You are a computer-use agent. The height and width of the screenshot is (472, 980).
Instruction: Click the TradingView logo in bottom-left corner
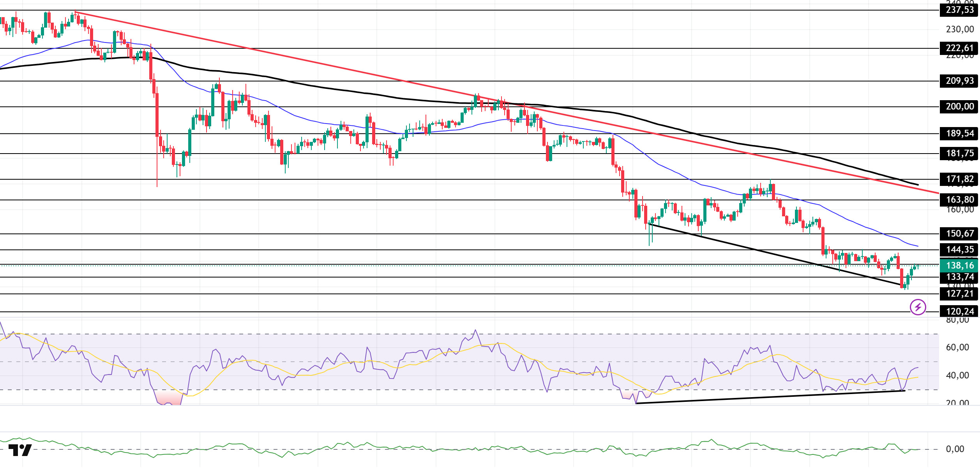pos(20,450)
